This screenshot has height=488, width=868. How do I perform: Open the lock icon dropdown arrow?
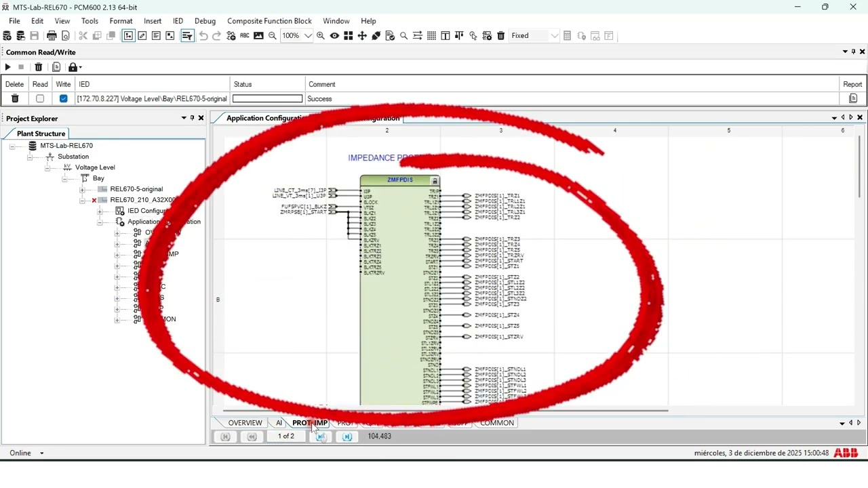click(80, 67)
